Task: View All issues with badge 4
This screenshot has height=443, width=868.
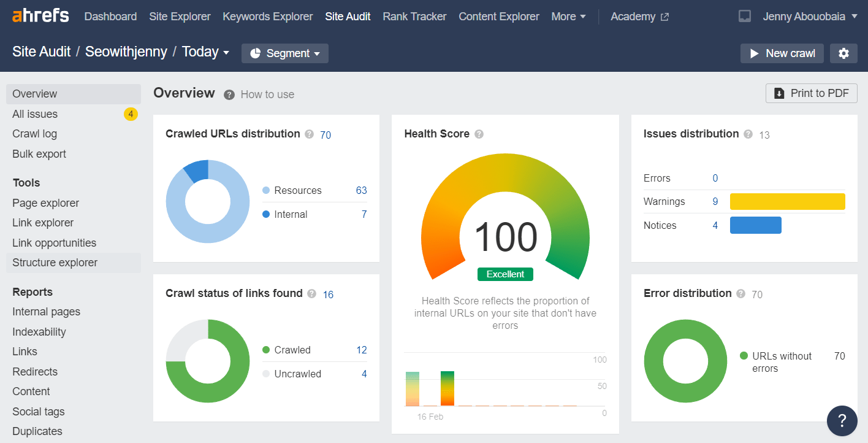Action: [35, 114]
